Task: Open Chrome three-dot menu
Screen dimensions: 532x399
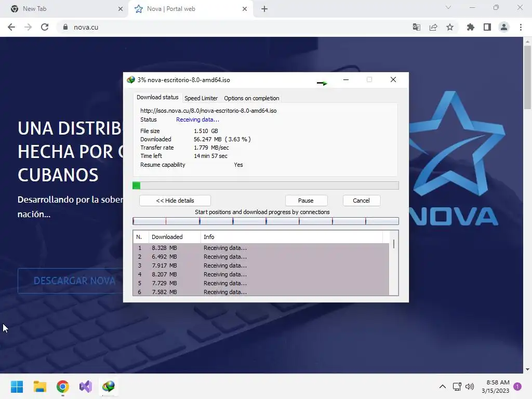Action: click(x=521, y=27)
